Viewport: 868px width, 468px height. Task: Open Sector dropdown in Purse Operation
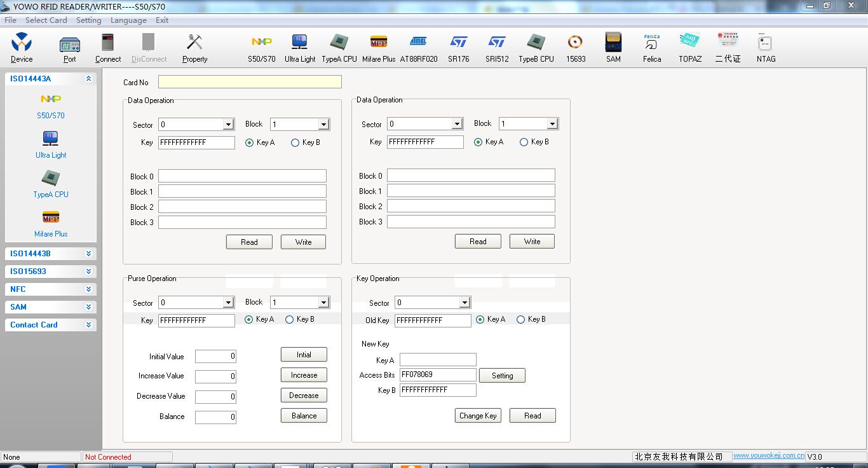coord(228,303)
